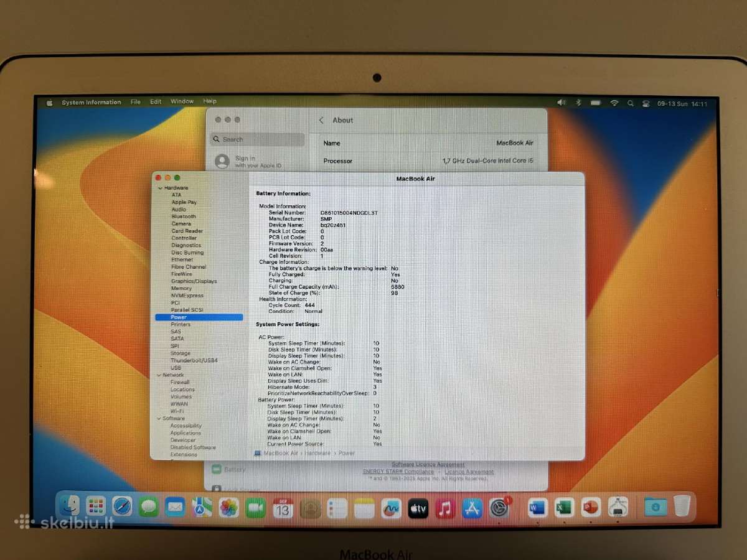Click Bluetooth icon in menu bar
The width and height of the screenshot is (747, 560).
click(578, 103)
